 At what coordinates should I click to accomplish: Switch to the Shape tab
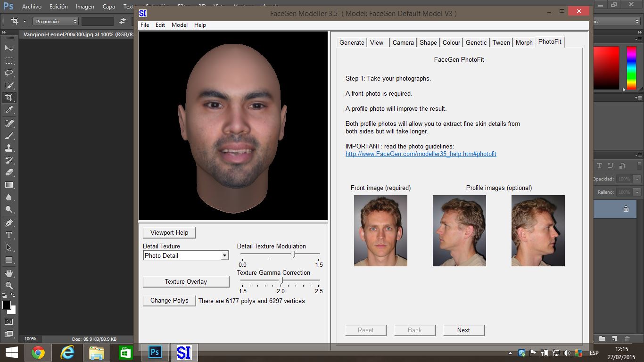tap(428, 42)
